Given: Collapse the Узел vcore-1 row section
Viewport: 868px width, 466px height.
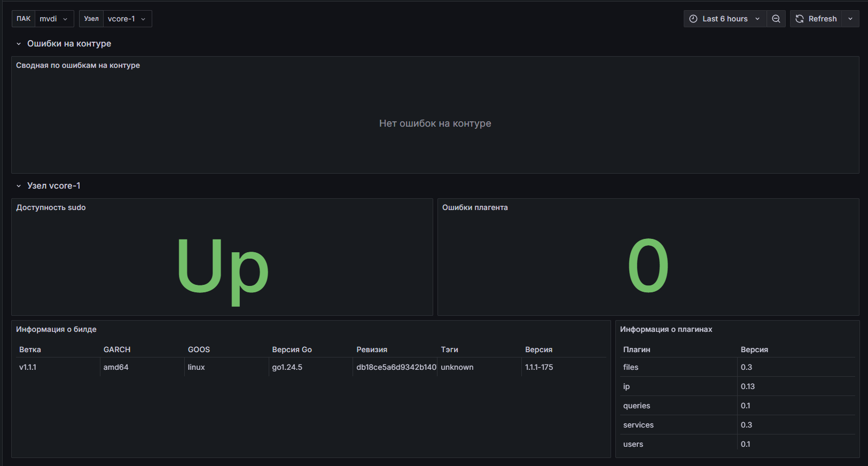Looking at the screenshot, I should [19, 186].
